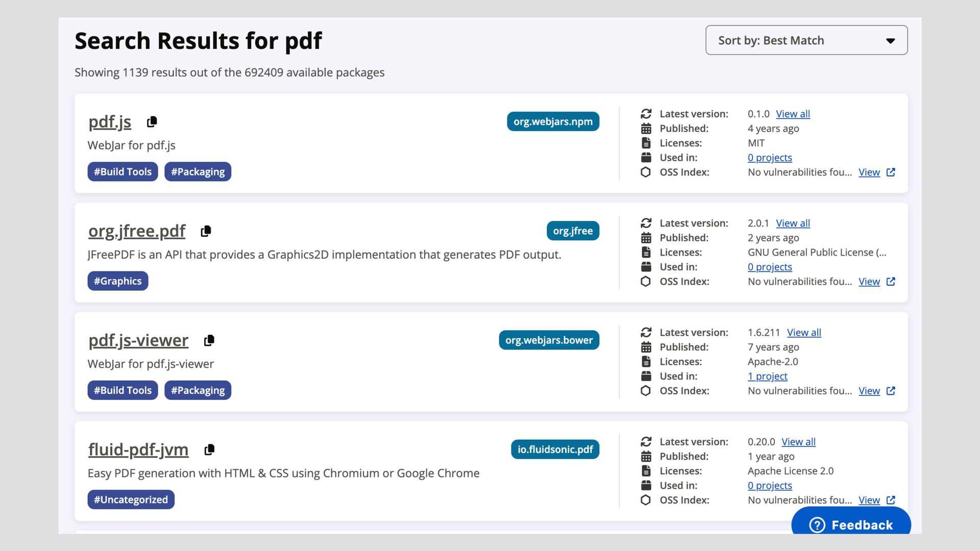
Task: Click #Packaging tag under pdf.js-viewer
Action: click(198, 390)
